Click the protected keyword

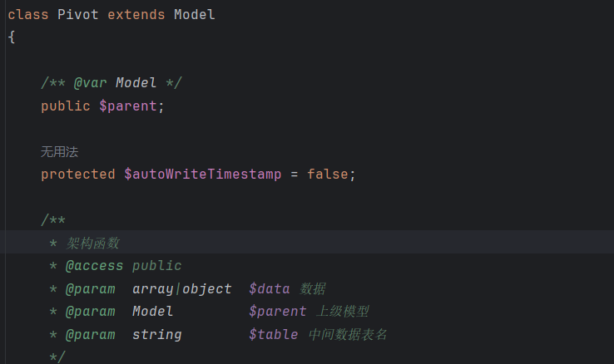[78, 175]
